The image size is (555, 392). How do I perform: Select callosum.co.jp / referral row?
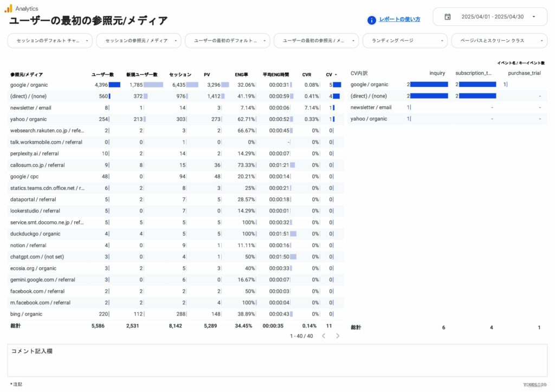pos(176,165)
